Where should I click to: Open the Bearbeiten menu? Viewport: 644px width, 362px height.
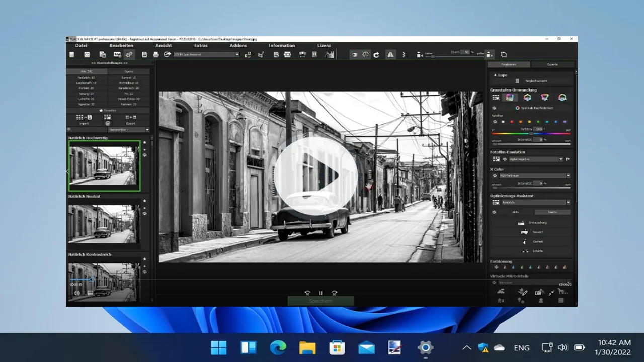[121, 46]
